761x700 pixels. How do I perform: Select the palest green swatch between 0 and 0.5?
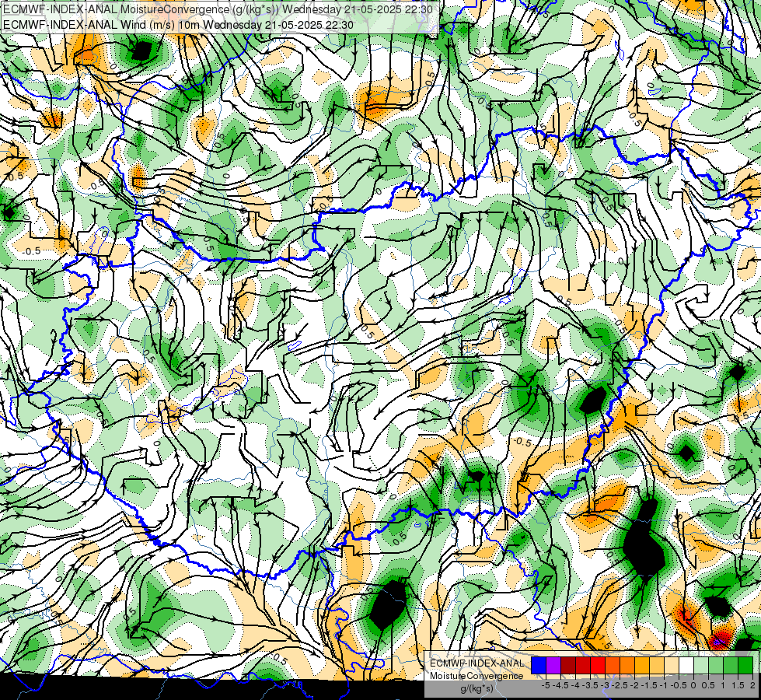click(701, 665)
